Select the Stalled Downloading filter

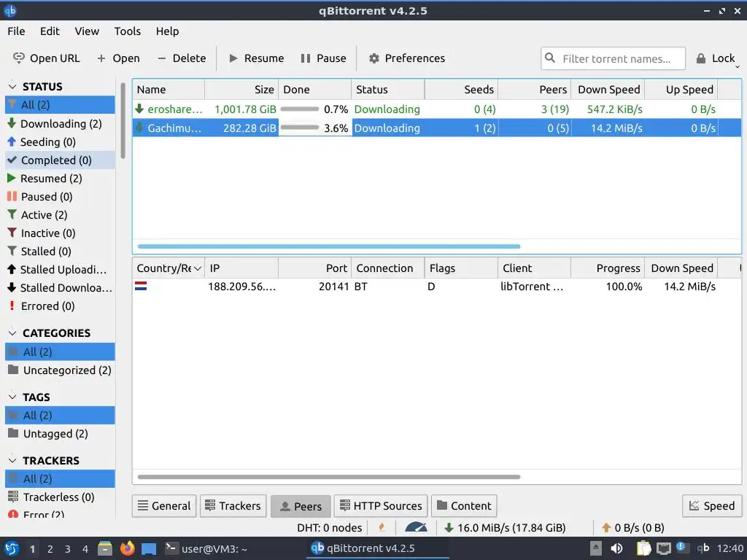click(60, 287)
